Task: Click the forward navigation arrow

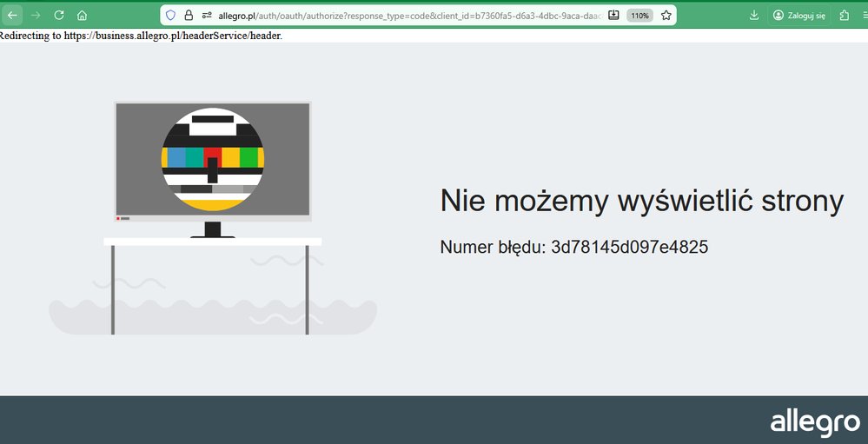Action: [36, 16]
